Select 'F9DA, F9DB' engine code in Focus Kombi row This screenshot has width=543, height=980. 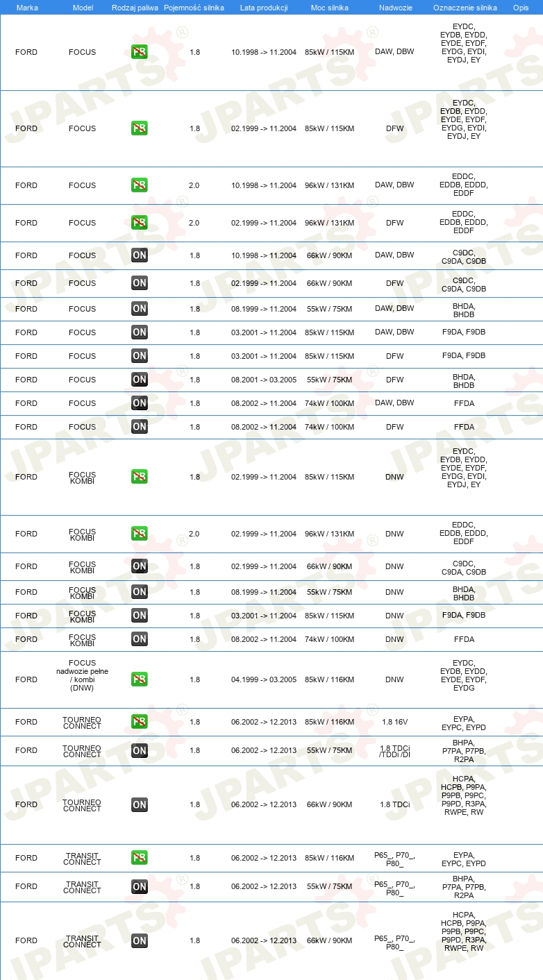click(464, 615)
